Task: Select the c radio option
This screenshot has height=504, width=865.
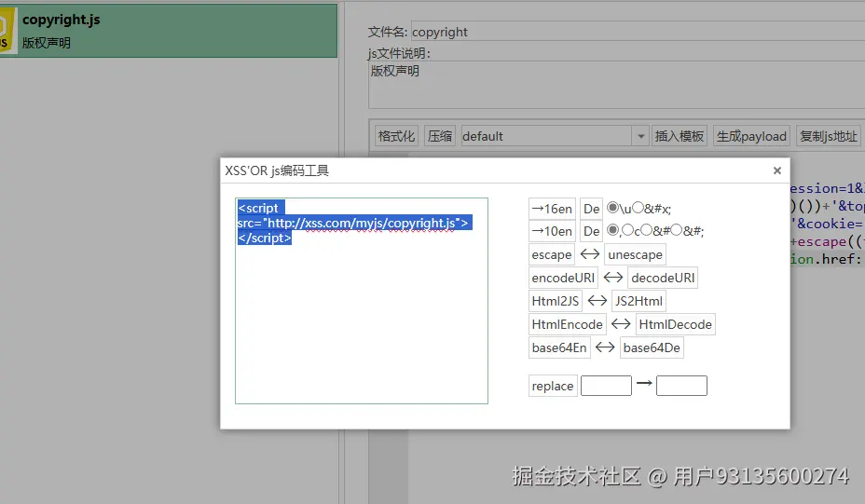Action: (628, 229)
